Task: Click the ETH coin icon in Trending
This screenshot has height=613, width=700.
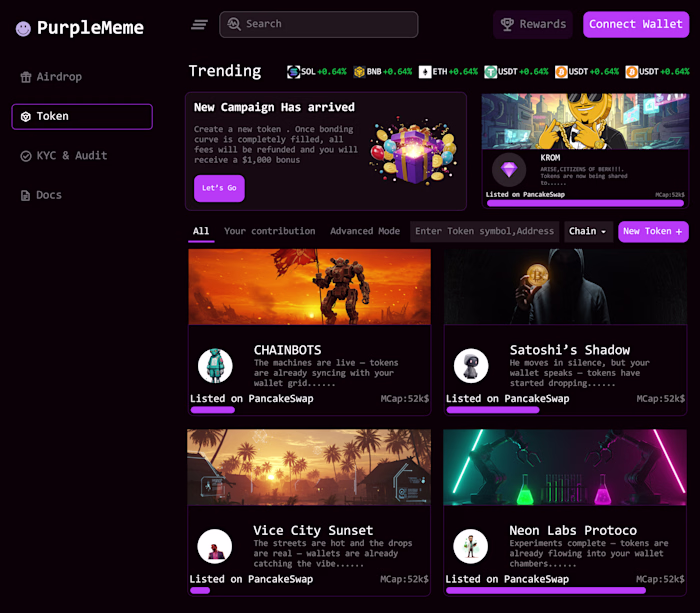Action: 425,71
